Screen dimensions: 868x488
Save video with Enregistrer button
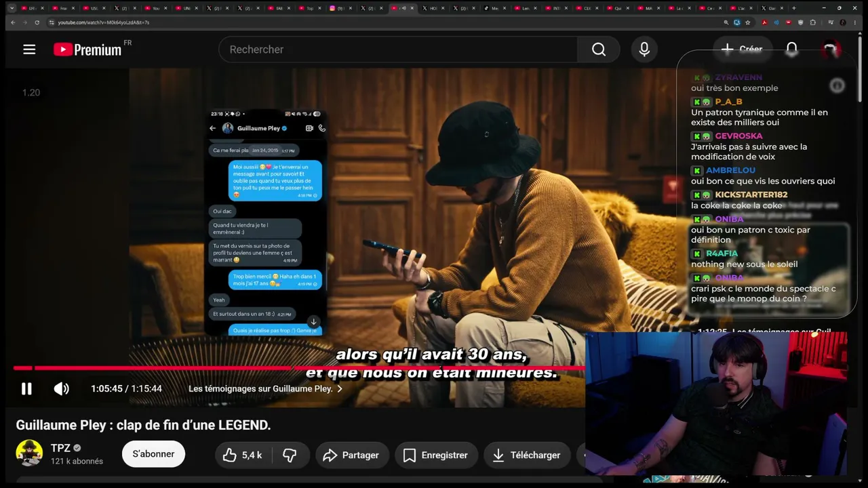(x=435, y=455)
